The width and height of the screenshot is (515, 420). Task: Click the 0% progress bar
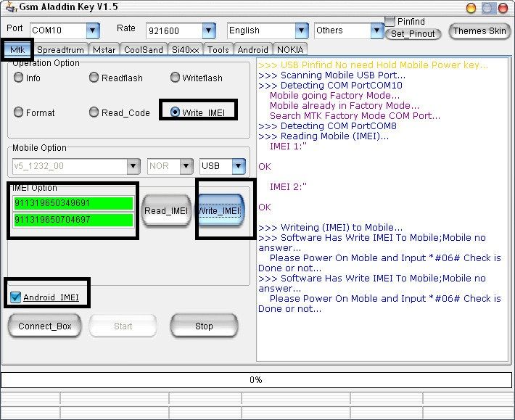click(x=256, y=380)
